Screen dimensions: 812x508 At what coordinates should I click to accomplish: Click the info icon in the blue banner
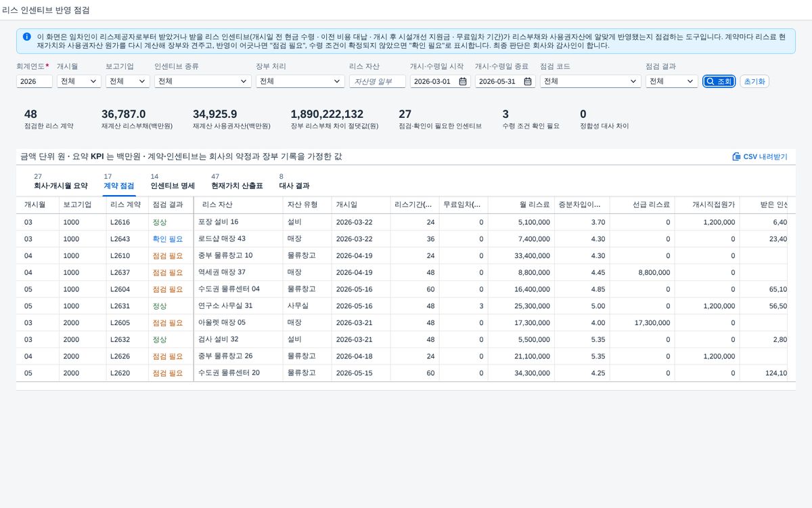pos(26,37)
